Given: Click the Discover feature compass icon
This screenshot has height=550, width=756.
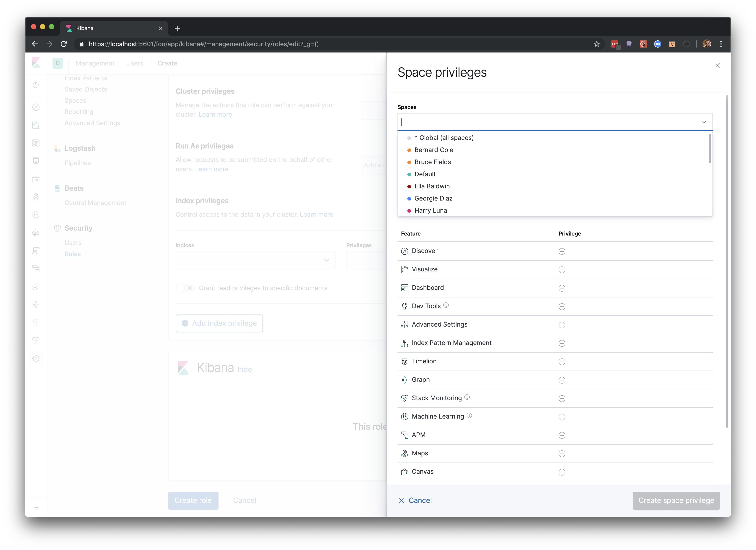Looking at the screenshot, I should [404, 251].
